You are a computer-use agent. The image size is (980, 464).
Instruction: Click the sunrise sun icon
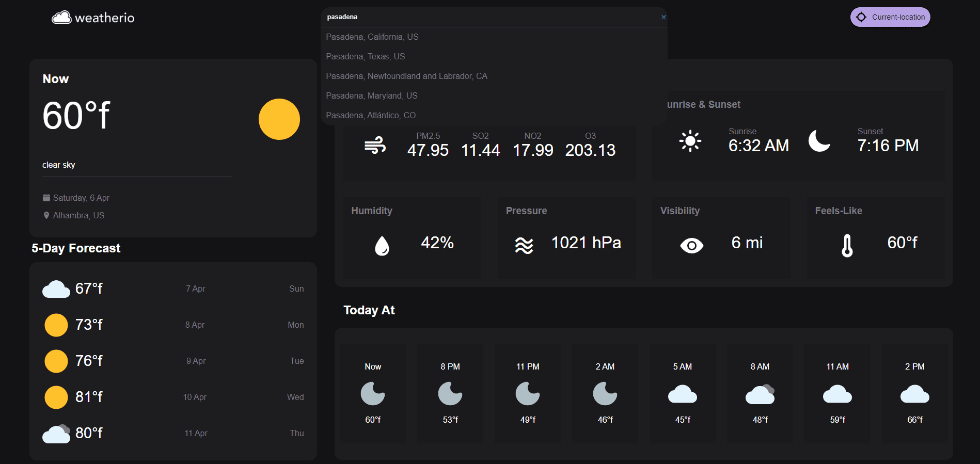point(690,141)
